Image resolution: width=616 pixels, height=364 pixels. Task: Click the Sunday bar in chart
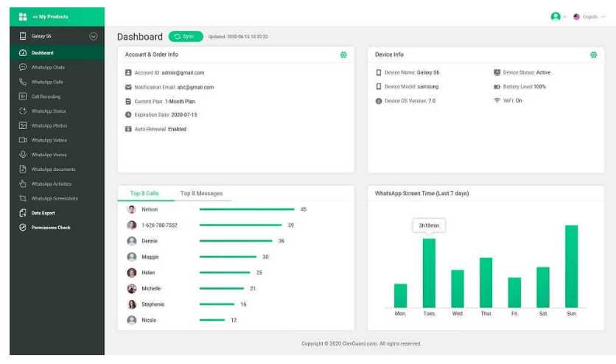[x=571, y=265]
